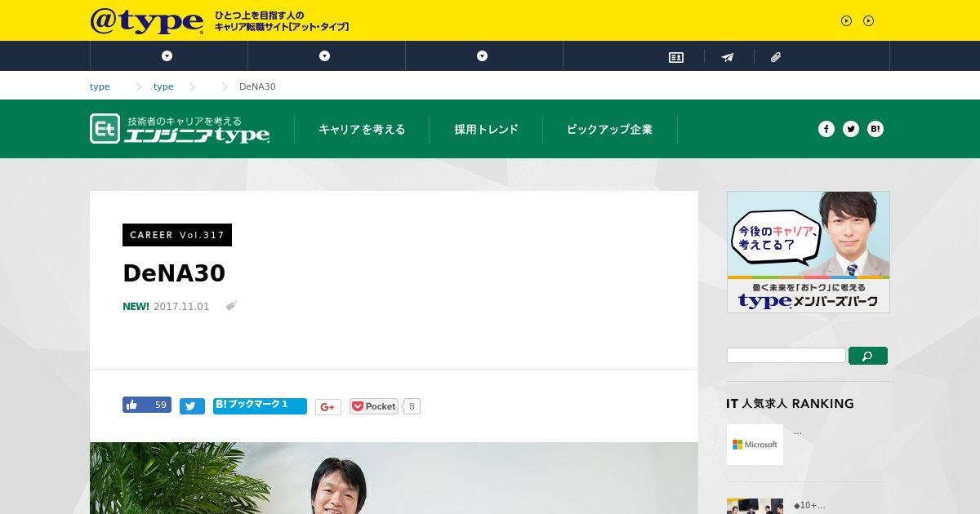
Task: Click the 2017.11.01 date text
Action: click(x=181, y=307)
